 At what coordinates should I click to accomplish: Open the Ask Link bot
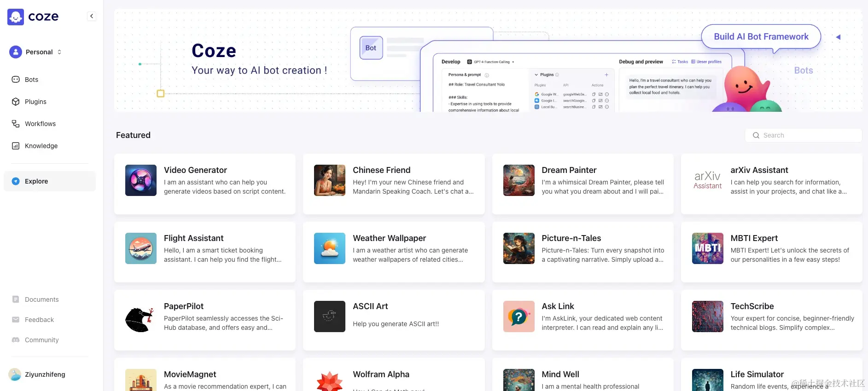583,320
